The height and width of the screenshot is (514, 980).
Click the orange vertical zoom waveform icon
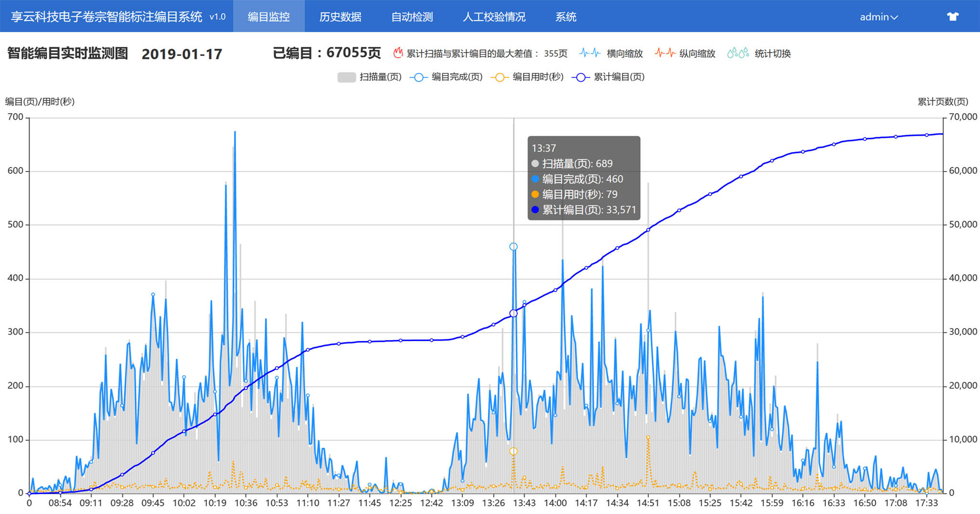pyautogui.click(x=665, y=53)
